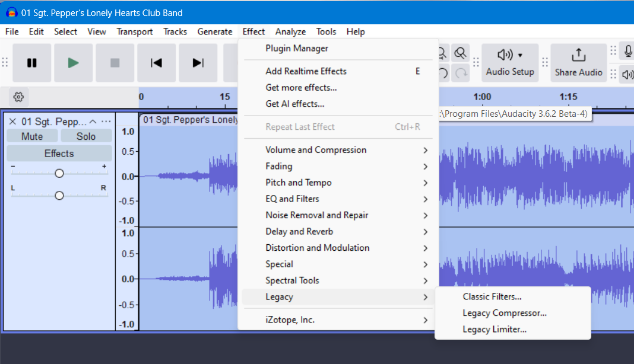This screenshot has width=634, height=364.
Task: Click Get more effects...
Action: 338,88
